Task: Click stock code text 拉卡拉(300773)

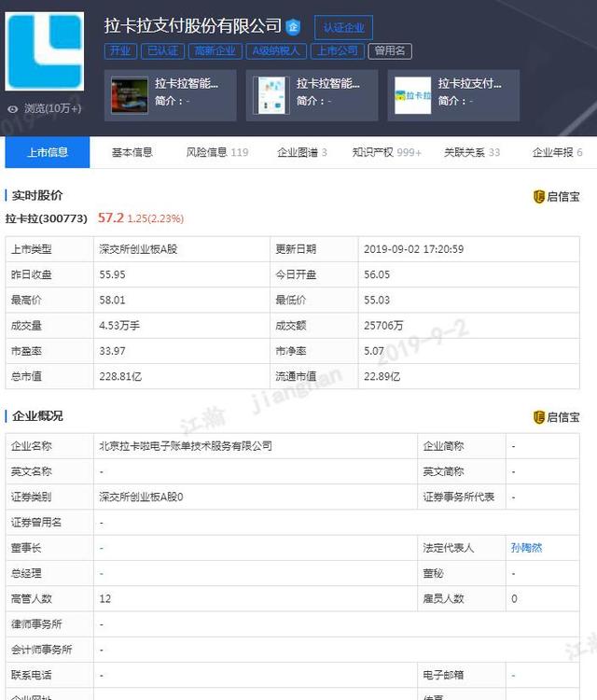Action: coord(47,218)
